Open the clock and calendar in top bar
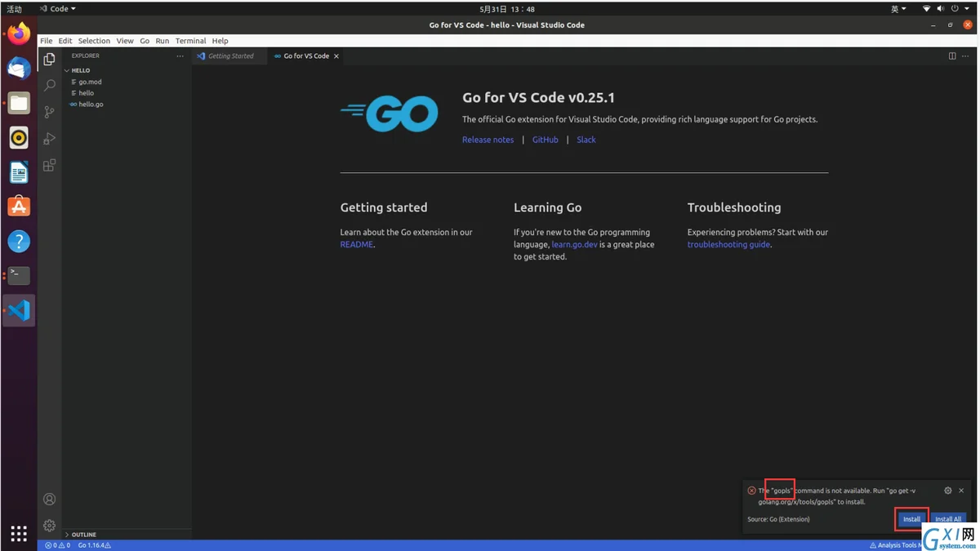The height and width of the screenshot is (551, 980). (x=507, y=9)
